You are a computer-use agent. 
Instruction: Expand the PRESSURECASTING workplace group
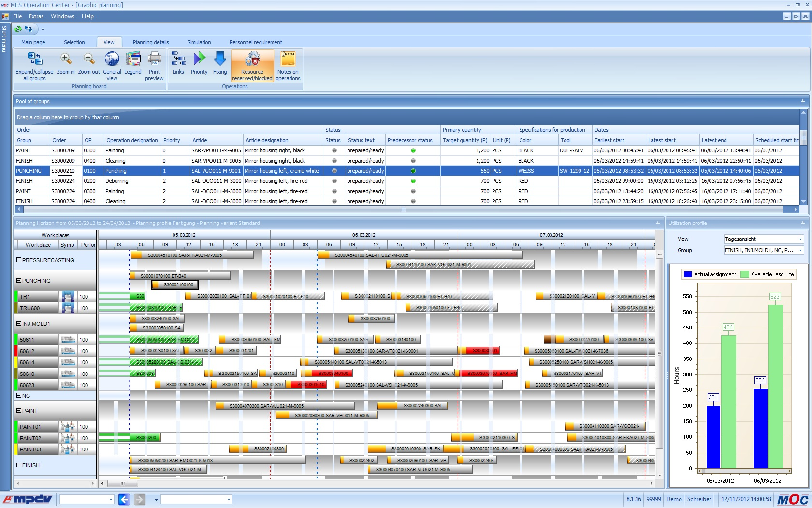(19, 260)
